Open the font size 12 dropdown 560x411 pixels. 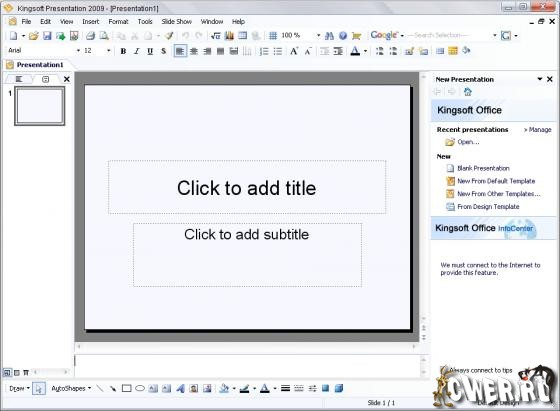click(x=109, y=51)
